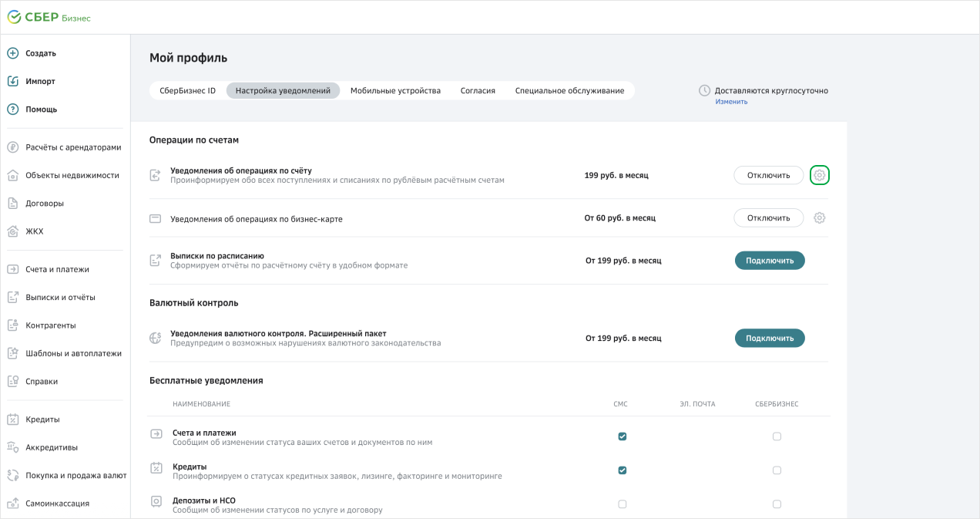Viewport: 980px width, 519px height.
Task: Click the ЖКХ sidebar icon
Action: (12, 231)
